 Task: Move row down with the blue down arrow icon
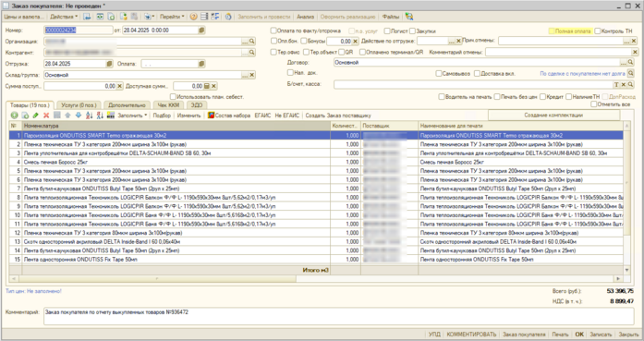(79, 116)
